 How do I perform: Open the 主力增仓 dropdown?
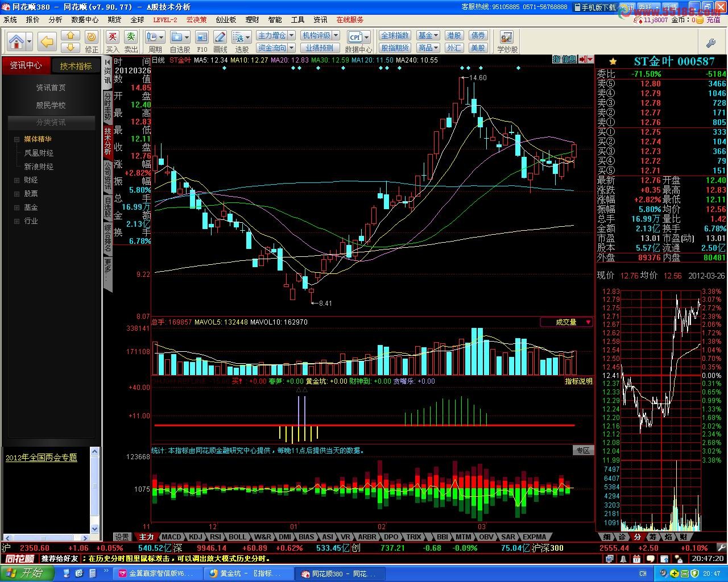coord(291,36)
